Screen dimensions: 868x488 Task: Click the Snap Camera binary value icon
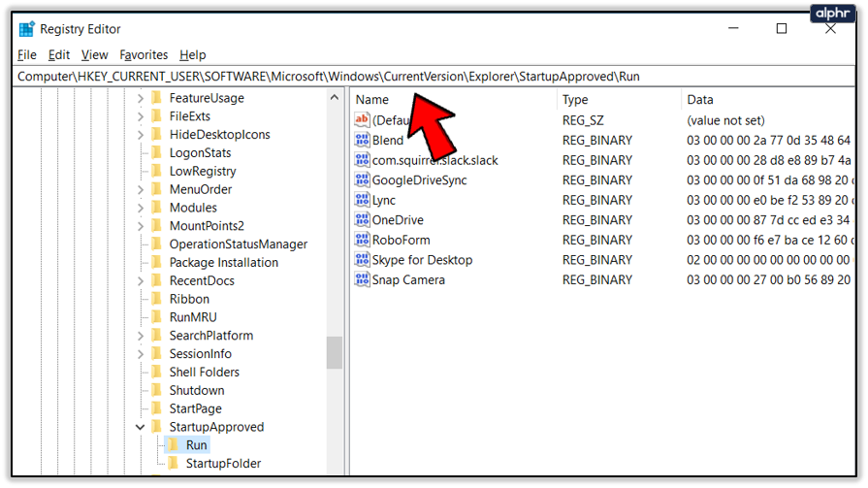362,279
